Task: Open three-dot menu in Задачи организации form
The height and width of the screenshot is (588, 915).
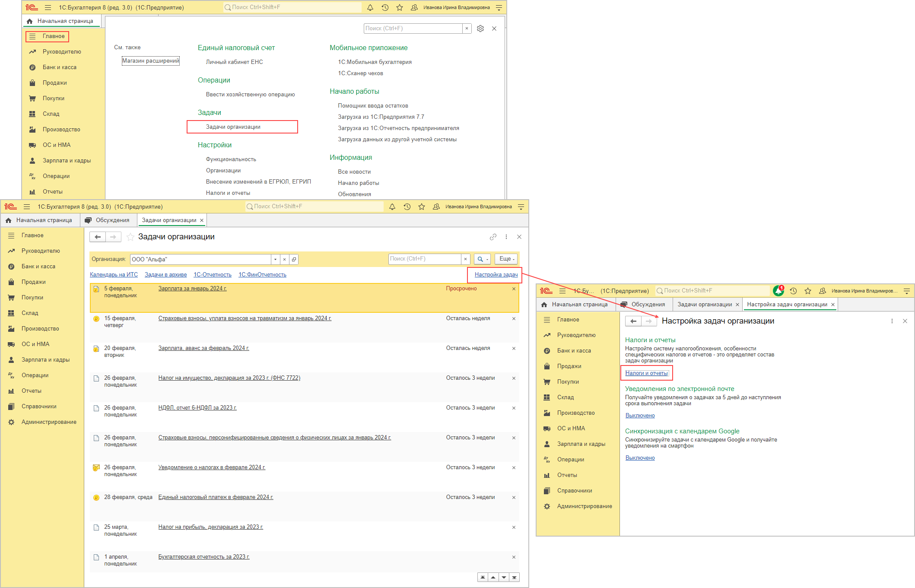Action: [506, 237]
